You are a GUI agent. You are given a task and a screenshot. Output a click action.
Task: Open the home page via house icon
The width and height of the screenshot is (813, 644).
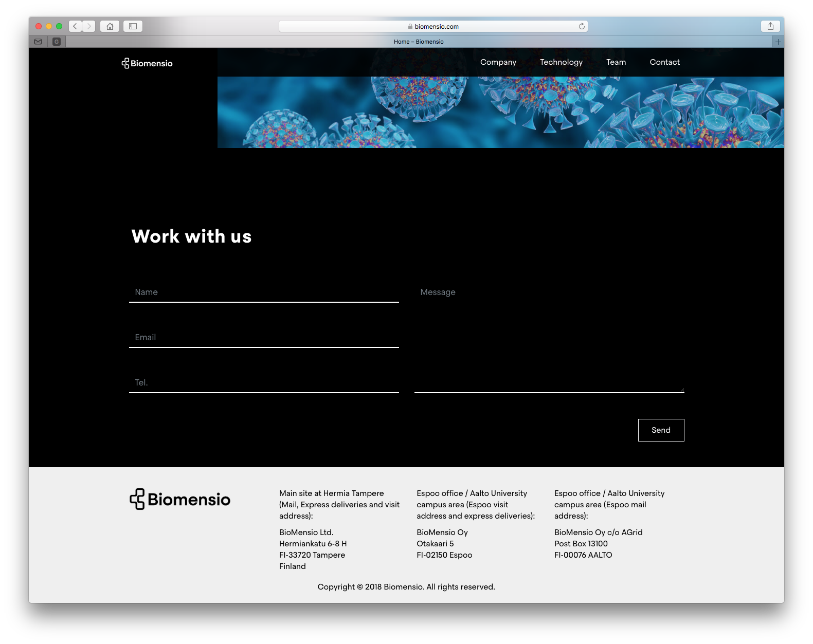110,26
